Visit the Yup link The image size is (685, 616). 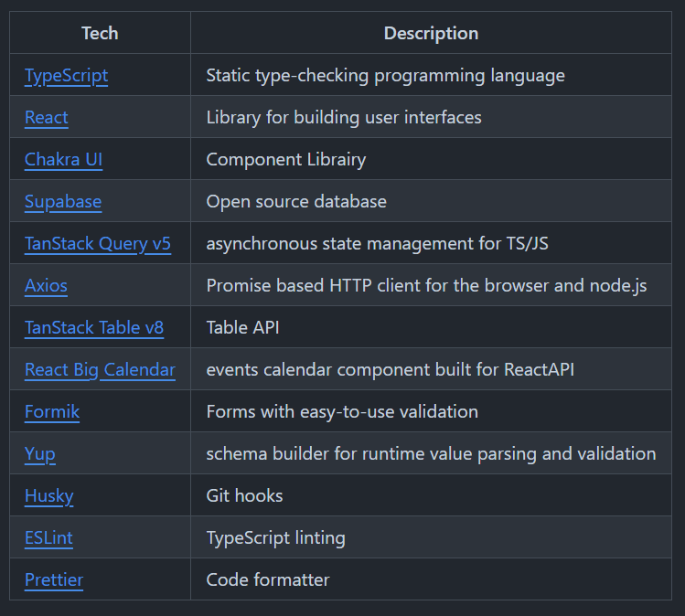click(x=39, y=454)
